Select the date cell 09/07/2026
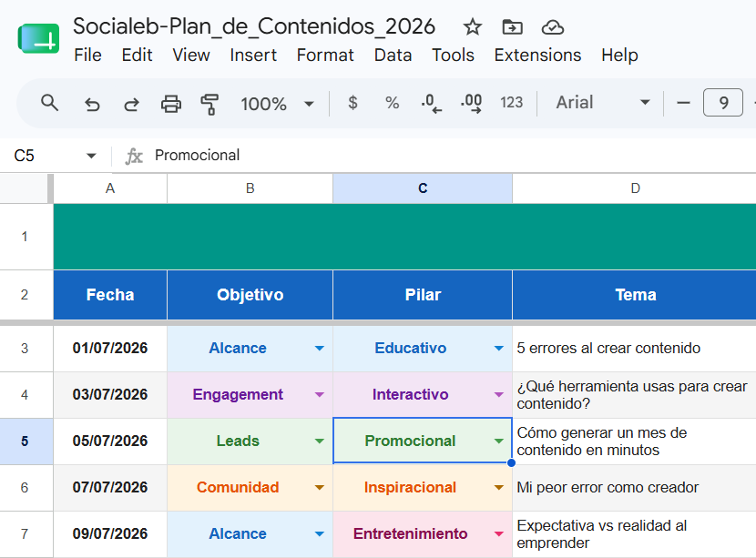This screenshot has height=558, width=756. pos(110,534)
